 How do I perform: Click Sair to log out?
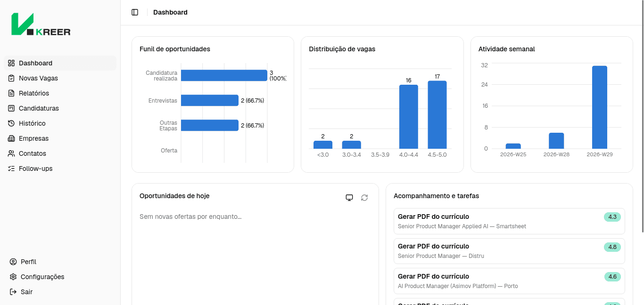tap(60, 292)
